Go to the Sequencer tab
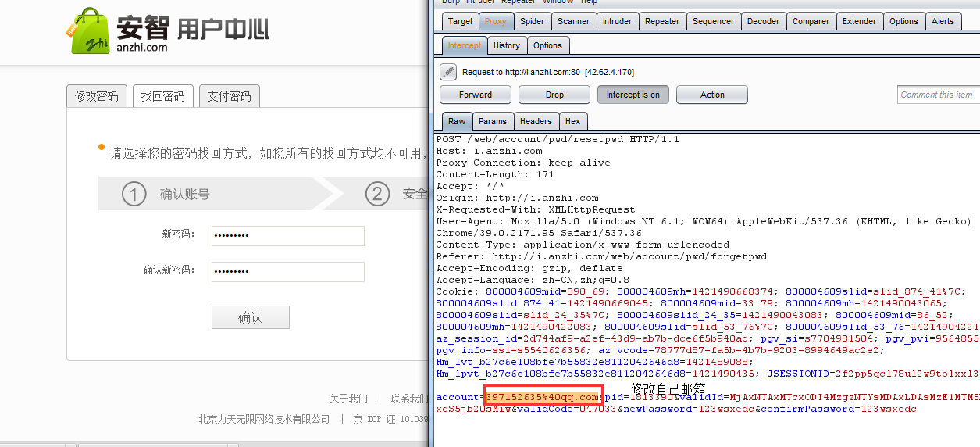 (x=713, y=21)
